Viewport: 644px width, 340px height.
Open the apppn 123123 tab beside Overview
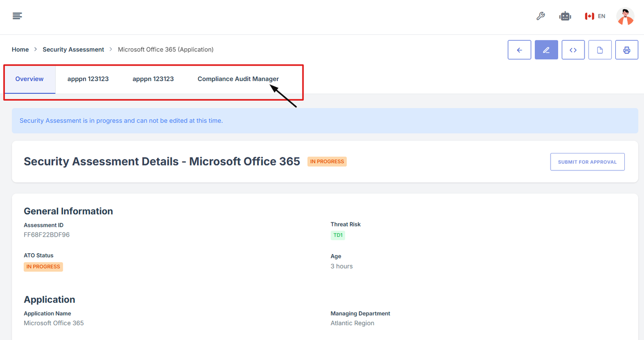coord(88,79)
